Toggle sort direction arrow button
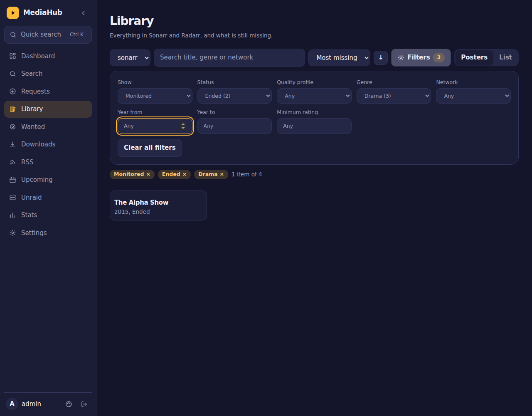Viewport: 532px width, 416px height. tap(381, 57)
